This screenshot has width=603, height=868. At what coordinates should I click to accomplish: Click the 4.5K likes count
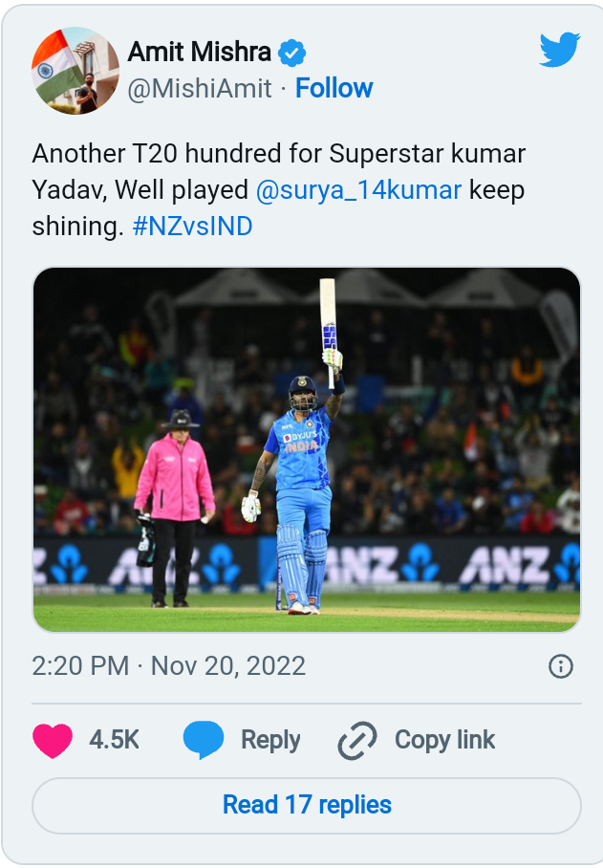[115, 740]
